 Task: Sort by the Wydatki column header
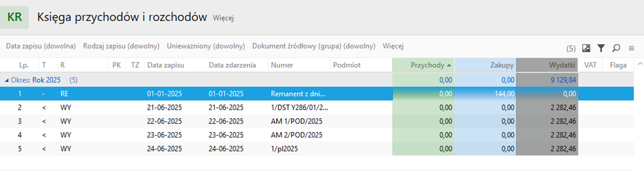547,65
